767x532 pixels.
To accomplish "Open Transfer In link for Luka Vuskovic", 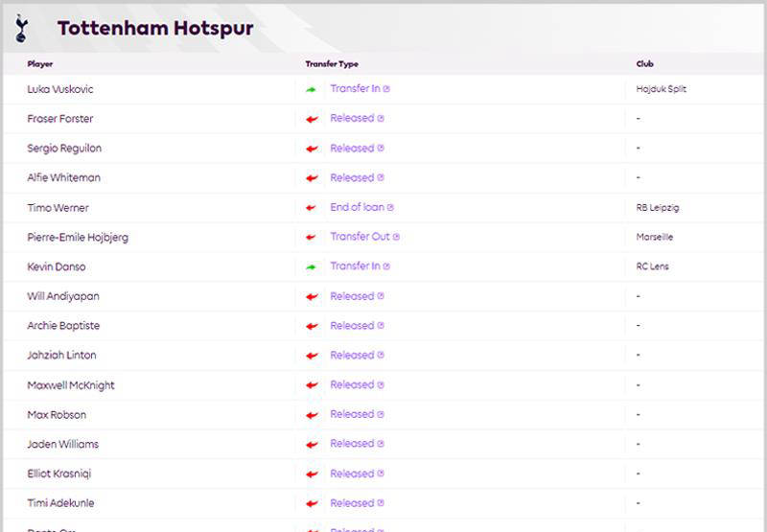I will (355, 89).
